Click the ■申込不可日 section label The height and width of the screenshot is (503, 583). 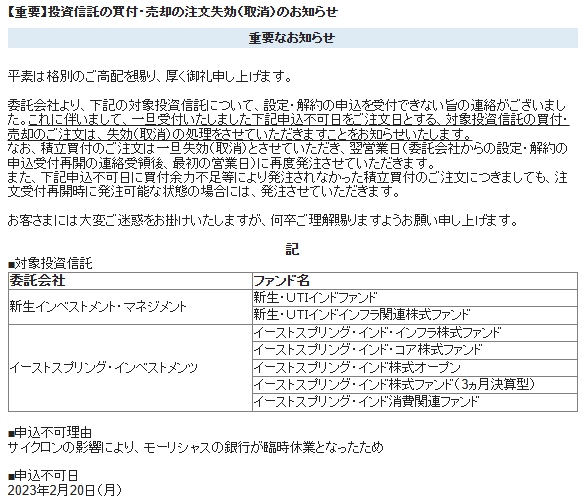43,476
